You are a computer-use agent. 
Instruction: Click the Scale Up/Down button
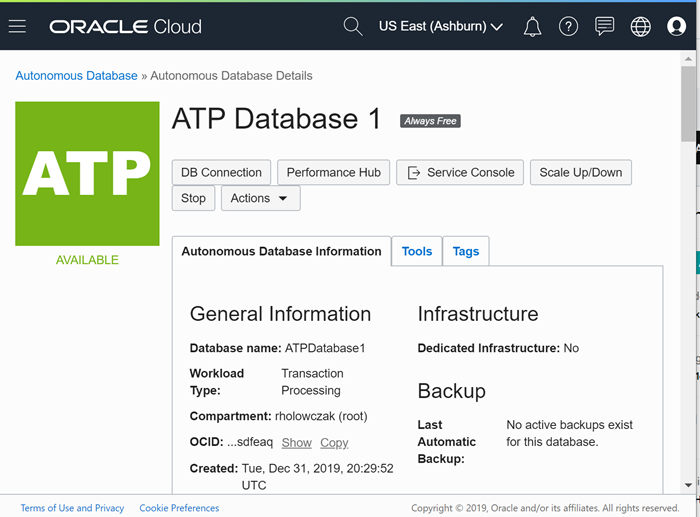[x=581, y=172]
